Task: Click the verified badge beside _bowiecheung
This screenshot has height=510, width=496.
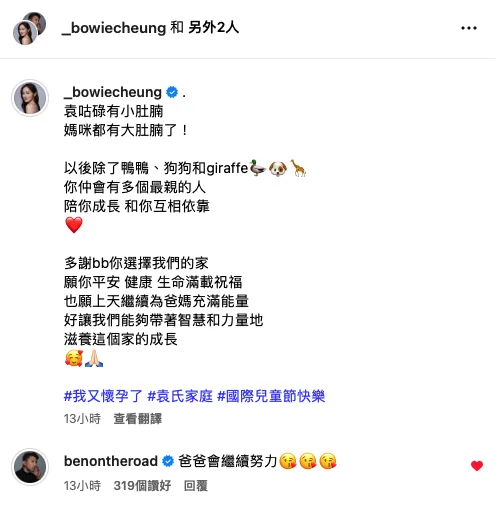Action: click(x=172, y=92)
